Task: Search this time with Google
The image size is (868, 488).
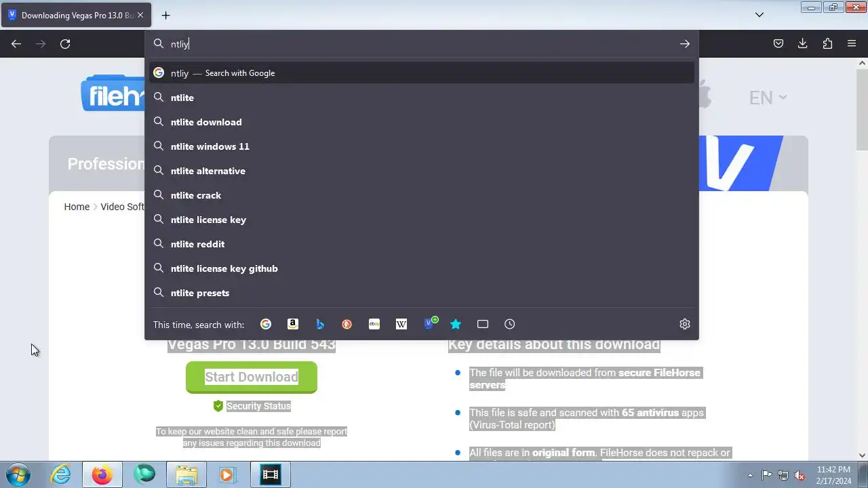Action: tap(266, 324)
